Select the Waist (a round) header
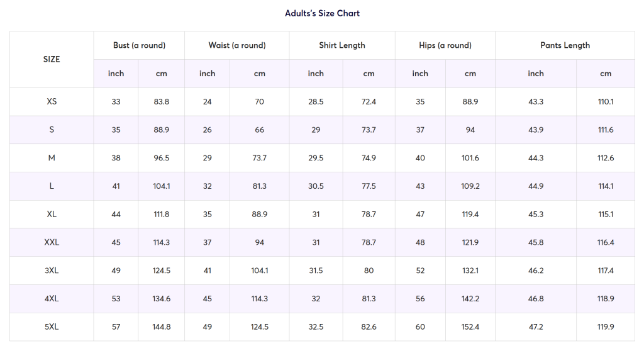This screenshot has width=644, height=346. [237, 45]
